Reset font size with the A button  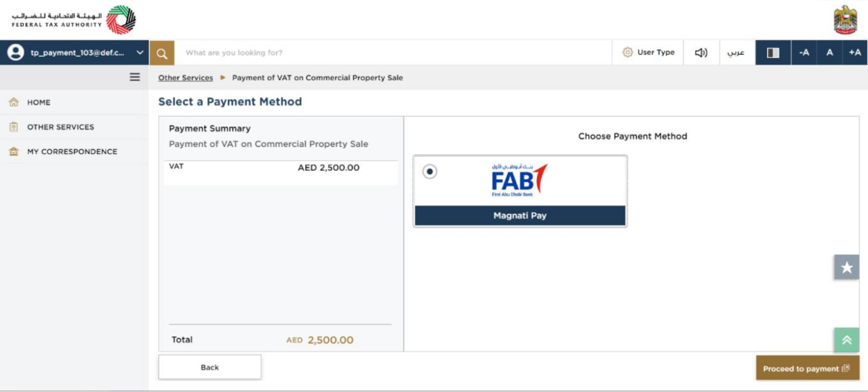click(x=829, y=53)
